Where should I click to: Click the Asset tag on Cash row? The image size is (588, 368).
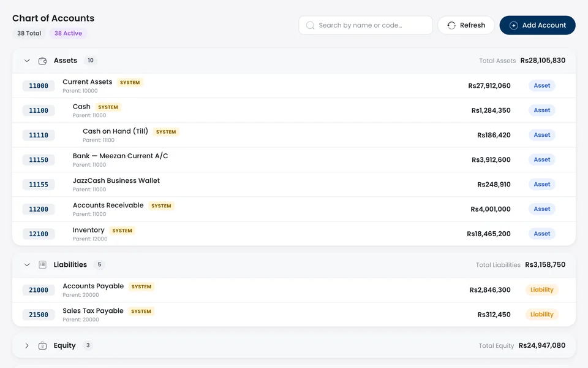[x=542, y=110]
